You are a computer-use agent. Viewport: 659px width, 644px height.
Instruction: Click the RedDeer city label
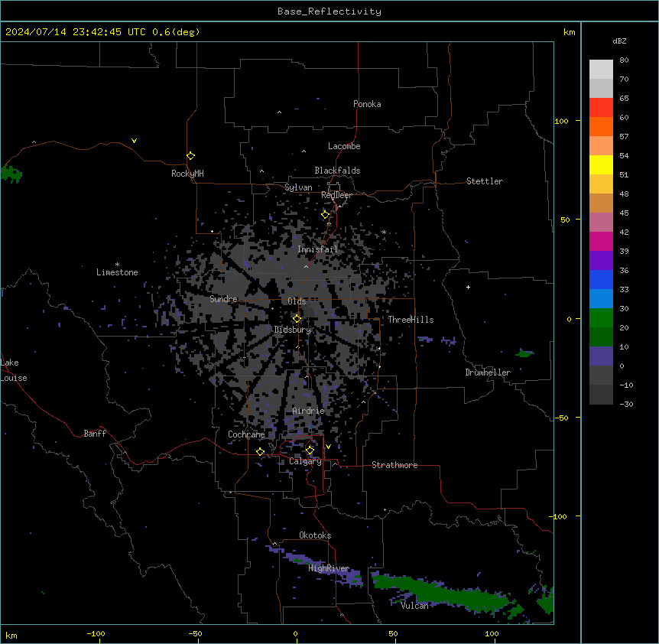point(336,195)
